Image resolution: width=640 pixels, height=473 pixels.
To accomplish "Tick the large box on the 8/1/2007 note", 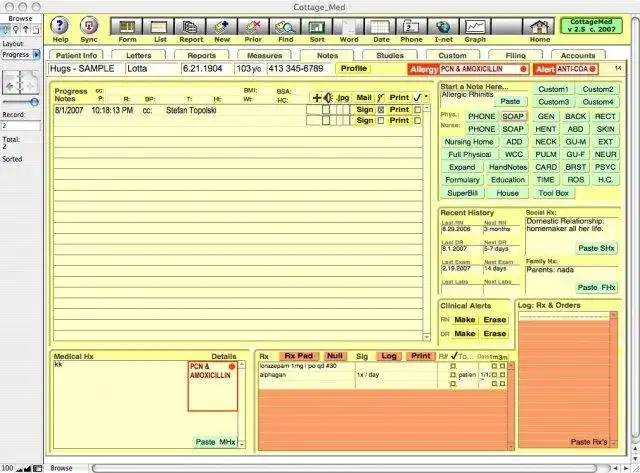I will coord(326,110).
